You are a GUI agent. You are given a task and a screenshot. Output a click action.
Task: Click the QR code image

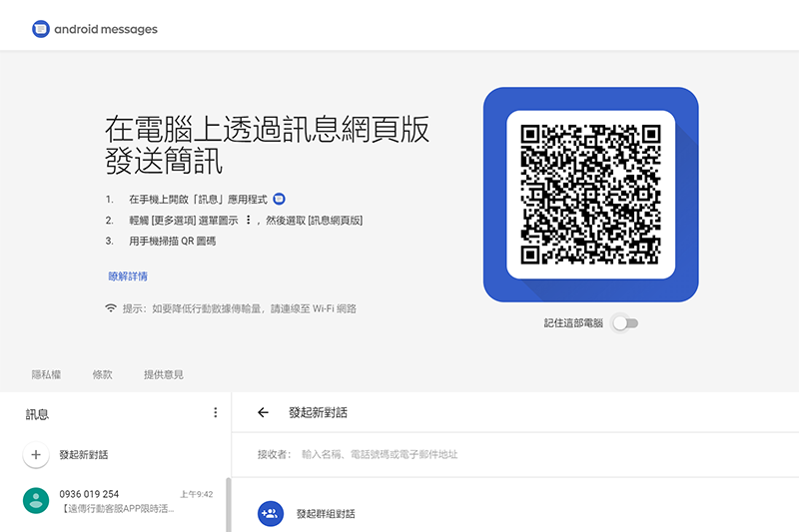[590, 195]
